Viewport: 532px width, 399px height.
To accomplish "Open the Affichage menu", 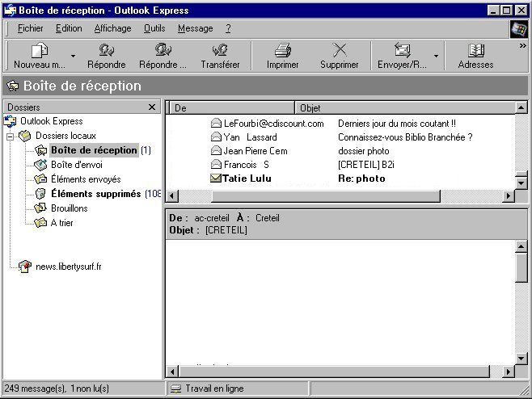I will click(112, 28).
